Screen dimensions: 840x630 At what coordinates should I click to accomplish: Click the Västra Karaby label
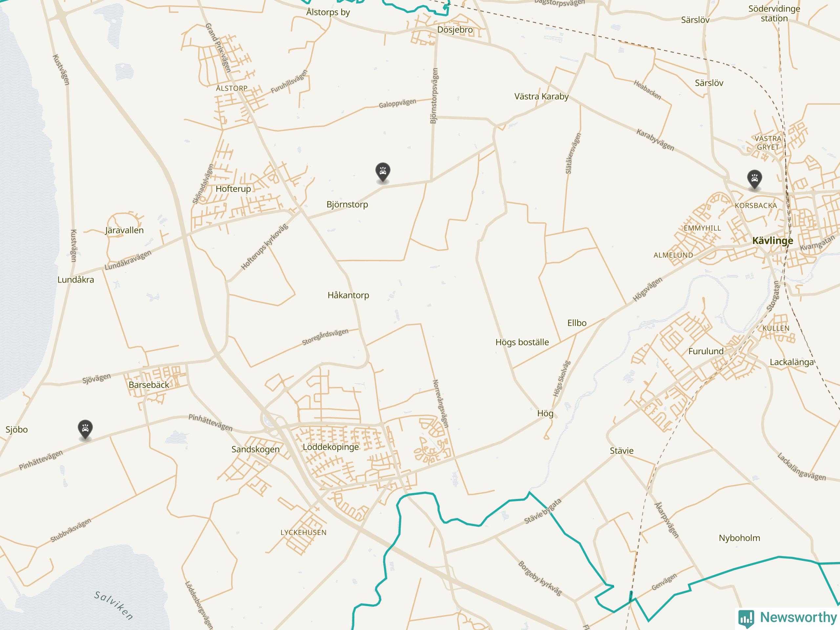[541, 96]
